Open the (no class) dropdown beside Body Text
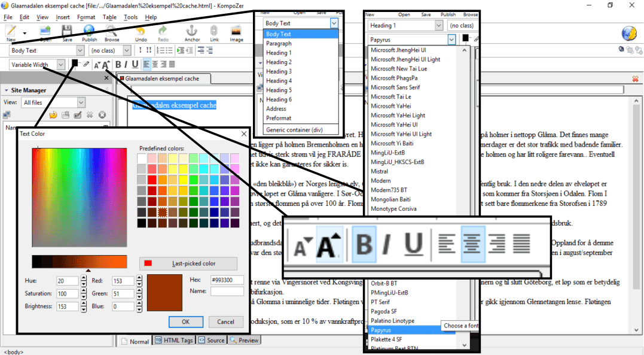This screenshot has height=355, width=644. (109, 51)
